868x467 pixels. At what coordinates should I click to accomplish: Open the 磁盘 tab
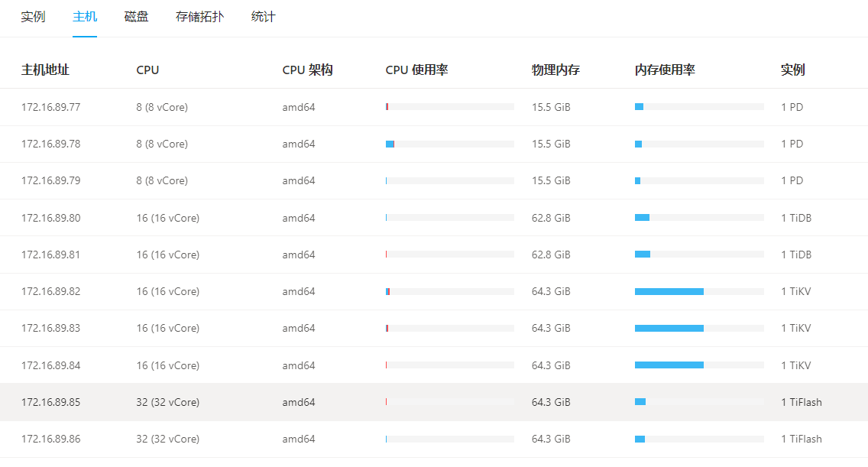pyautogui.click(x=136, y=17)
